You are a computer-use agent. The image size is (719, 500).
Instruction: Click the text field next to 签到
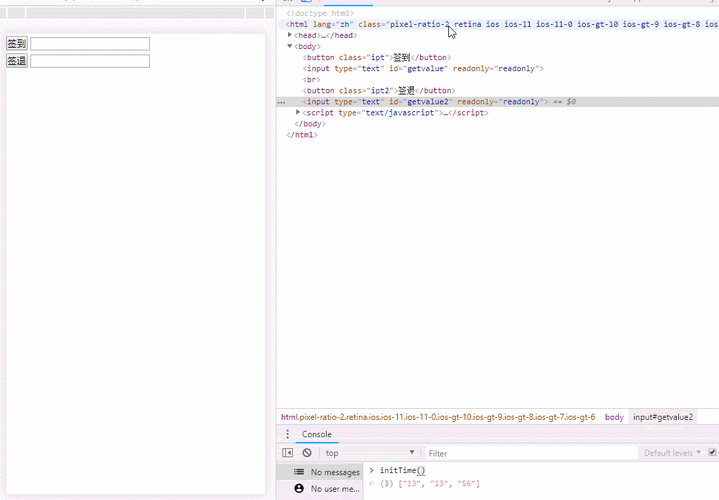[x=90, y=44]
